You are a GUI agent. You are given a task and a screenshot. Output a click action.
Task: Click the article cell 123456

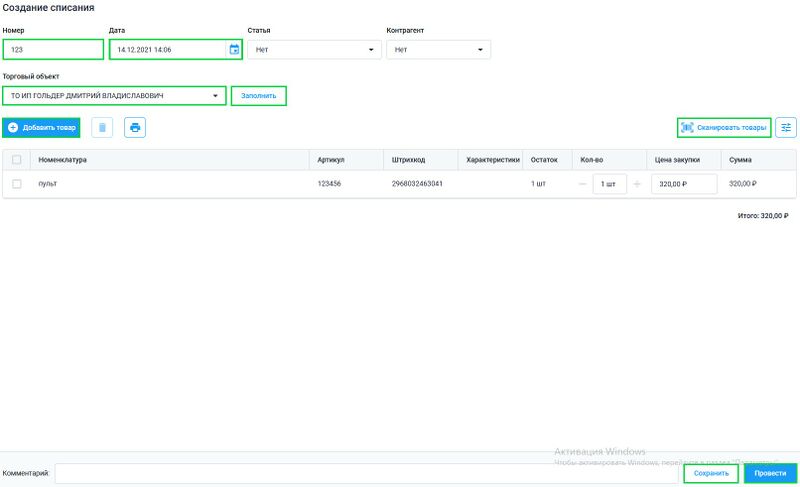click(x=329, y=184)
